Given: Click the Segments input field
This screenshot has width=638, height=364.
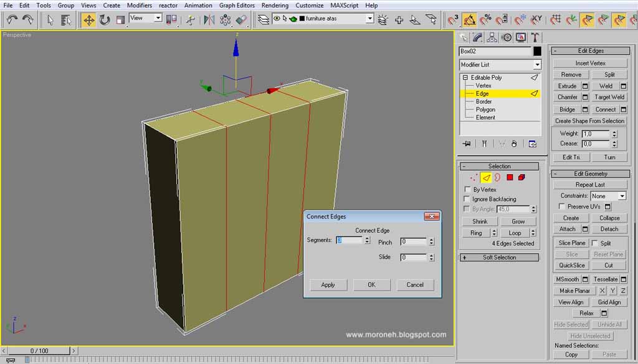Looking at the screenshot, I should 349,240.
